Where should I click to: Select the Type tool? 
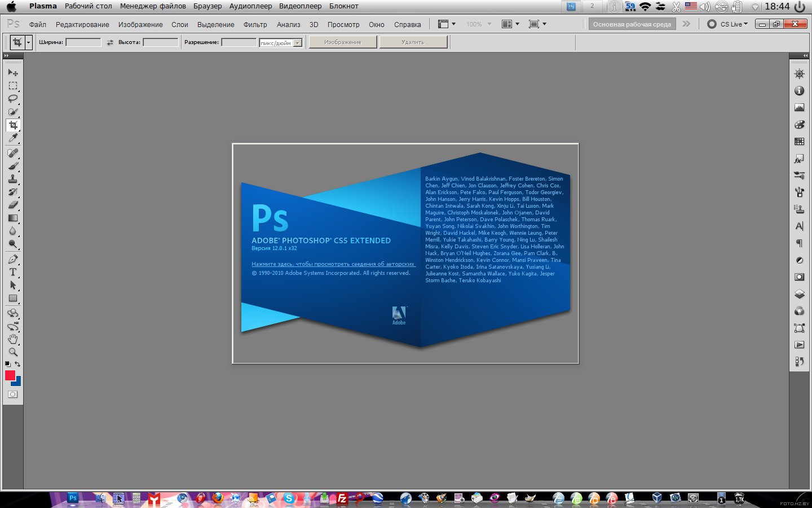point(13,272)
